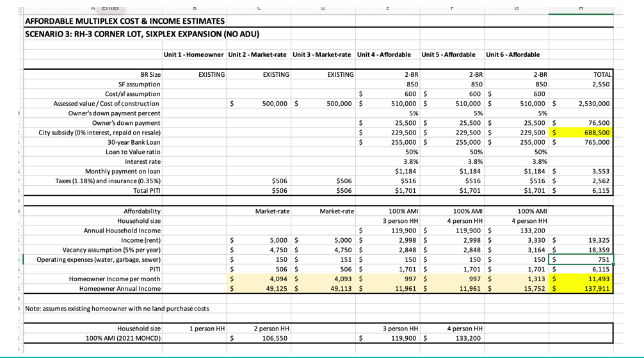This screenshot has height=358, width=644.
Task: Select the 'Income (rent)' row label
Action: (x=141, y=240)
